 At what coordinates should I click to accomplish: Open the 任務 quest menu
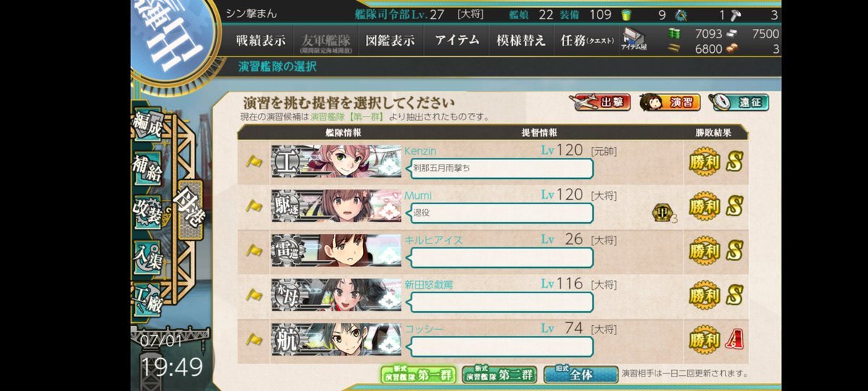click(587, 41)
